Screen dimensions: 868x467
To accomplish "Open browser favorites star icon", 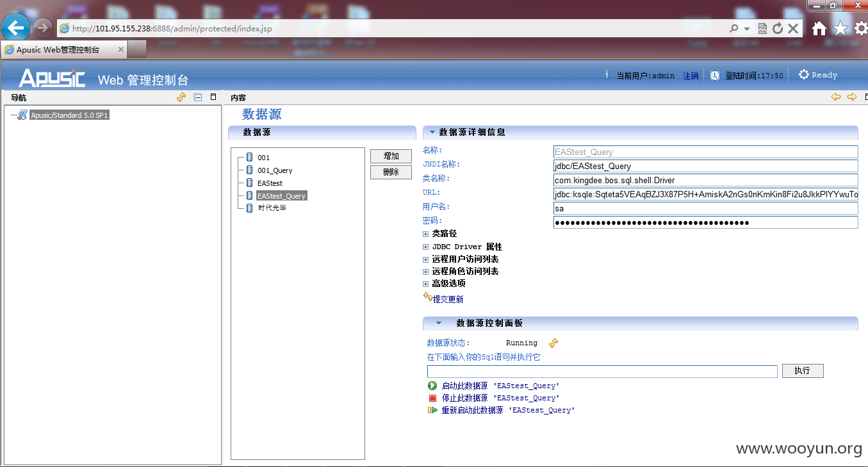I will [x=840, y=29].
